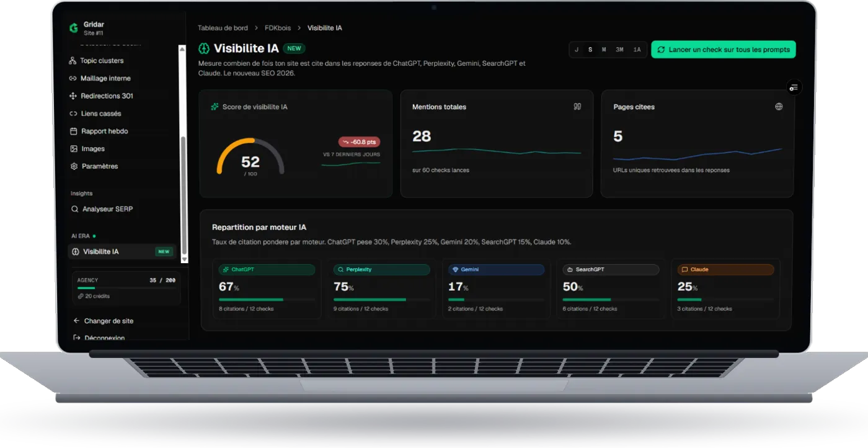This screenshot has width=868, height=448.
Task: Click the Analyseur SERP magnifier icon
Action: point(75,210)
